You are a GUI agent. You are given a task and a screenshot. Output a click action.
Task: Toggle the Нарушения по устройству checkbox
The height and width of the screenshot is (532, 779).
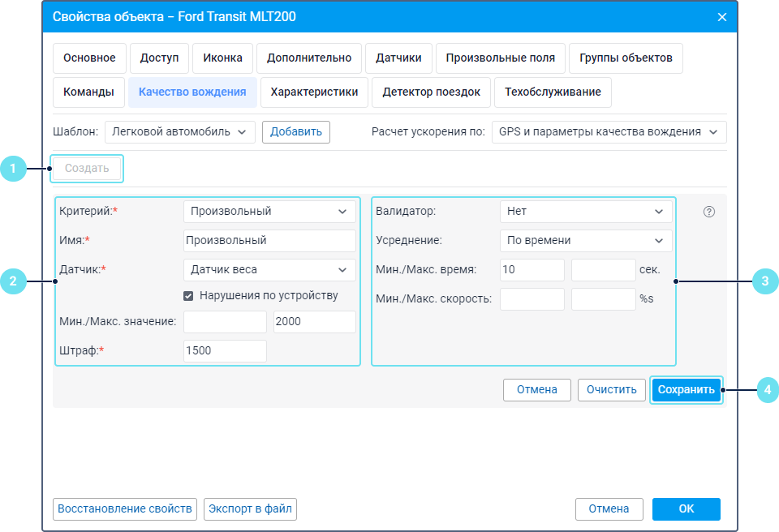coord(188,296)
